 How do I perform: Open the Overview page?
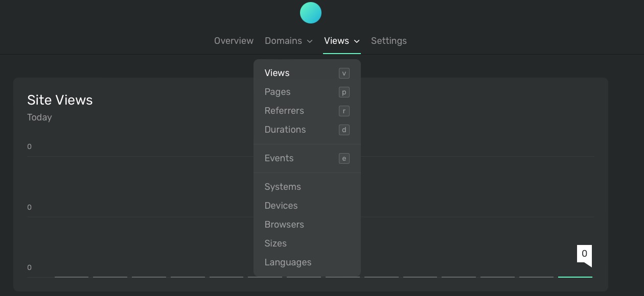[x=234, y=41]
